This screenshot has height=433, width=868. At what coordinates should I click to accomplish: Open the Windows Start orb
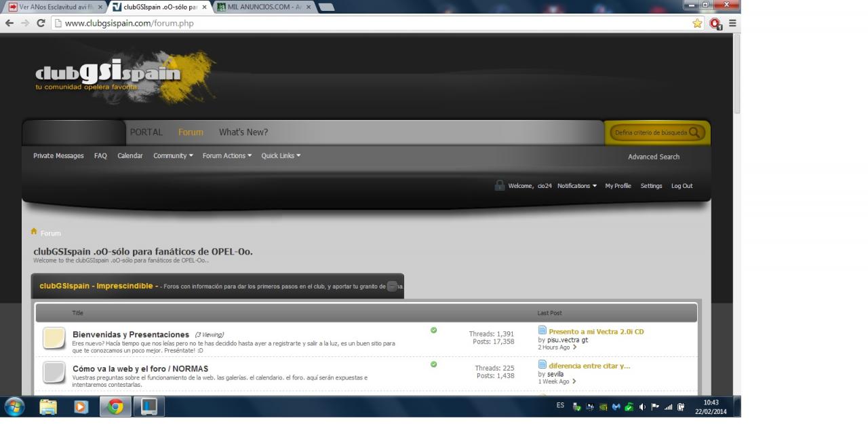point(14,407)
